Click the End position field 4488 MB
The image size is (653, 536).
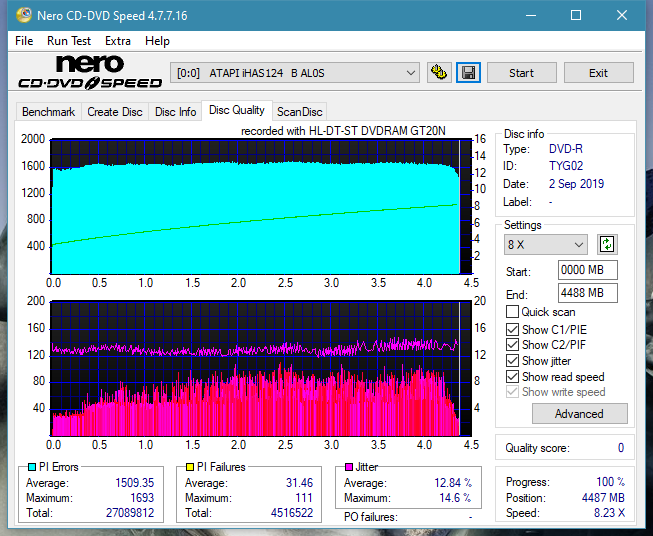coord(588,293)
